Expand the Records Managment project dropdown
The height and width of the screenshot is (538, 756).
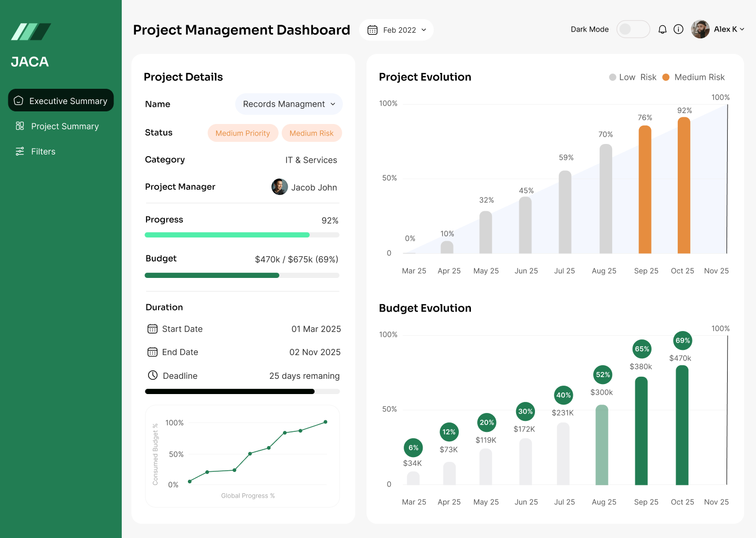click(x=289, y=104)
